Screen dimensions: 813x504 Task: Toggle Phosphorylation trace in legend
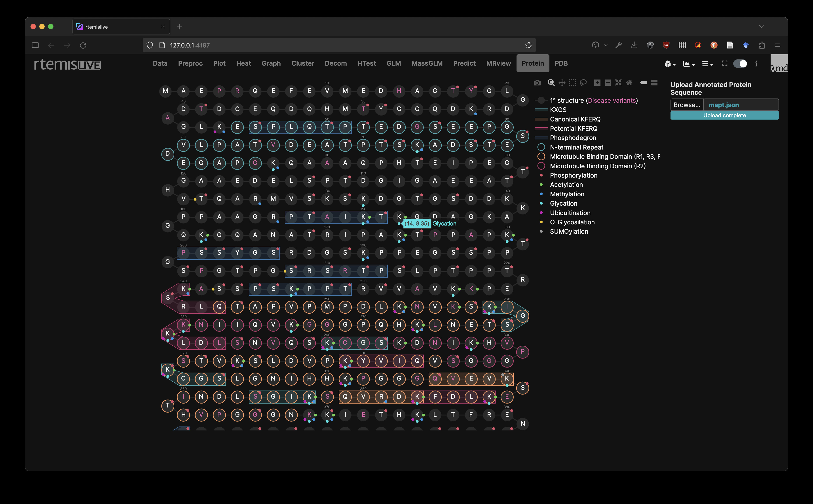tap(573, 175)
